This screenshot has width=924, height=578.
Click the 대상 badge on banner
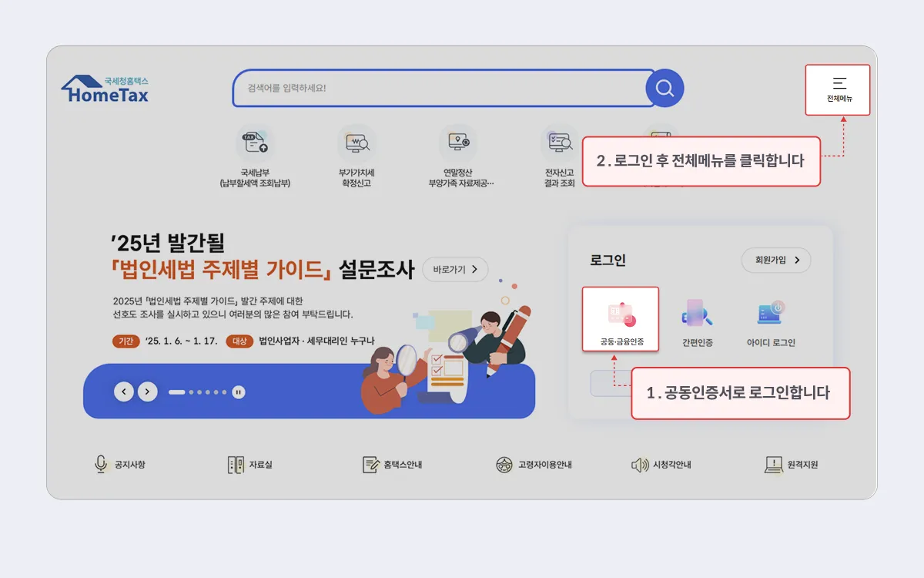[239, 341]
